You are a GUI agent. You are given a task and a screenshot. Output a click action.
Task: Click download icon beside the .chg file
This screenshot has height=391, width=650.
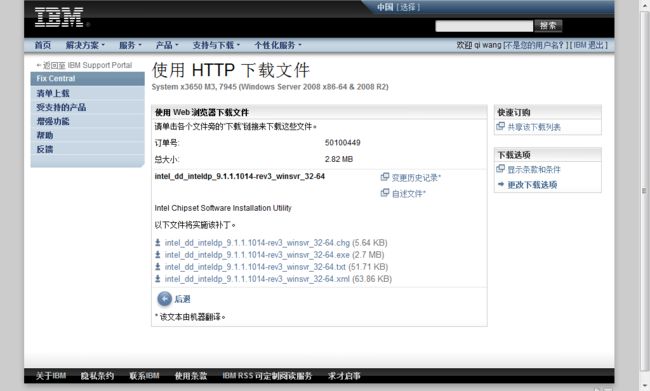[158, 243]
